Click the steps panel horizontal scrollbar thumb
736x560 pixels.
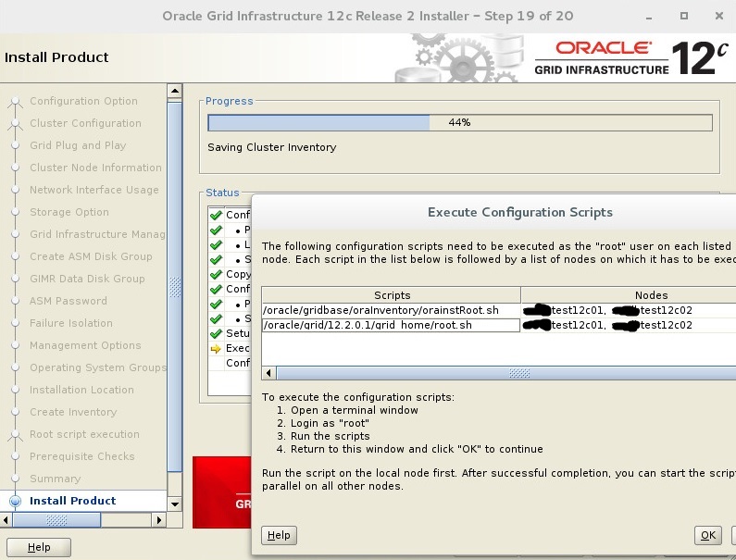coord(56,520)
